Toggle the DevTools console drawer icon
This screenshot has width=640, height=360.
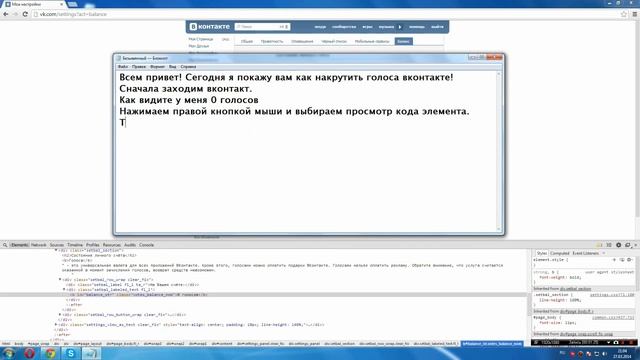pyautogui.click(x=609, y=245)
